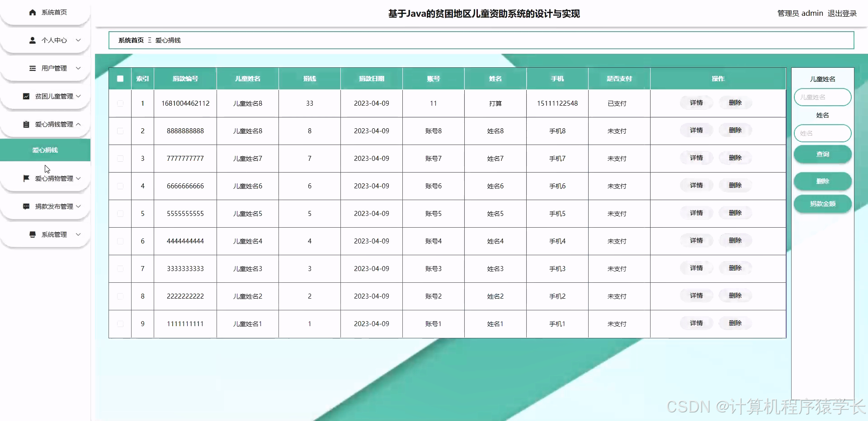Image resolution: width=868 pixels, height=421 pixels.
Task: Click the 查询 search button
Action: pyautogui.click(x=822, y=154)
